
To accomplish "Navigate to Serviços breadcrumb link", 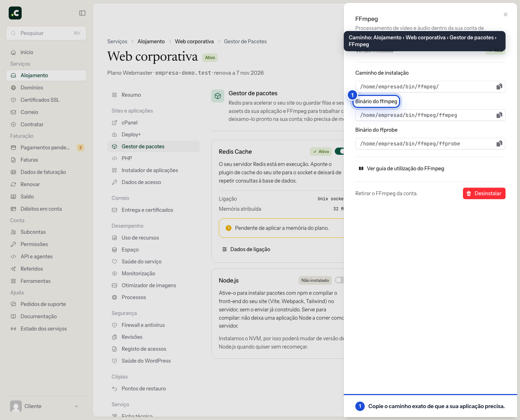I will pyautogui.click(x=117, y=41).
